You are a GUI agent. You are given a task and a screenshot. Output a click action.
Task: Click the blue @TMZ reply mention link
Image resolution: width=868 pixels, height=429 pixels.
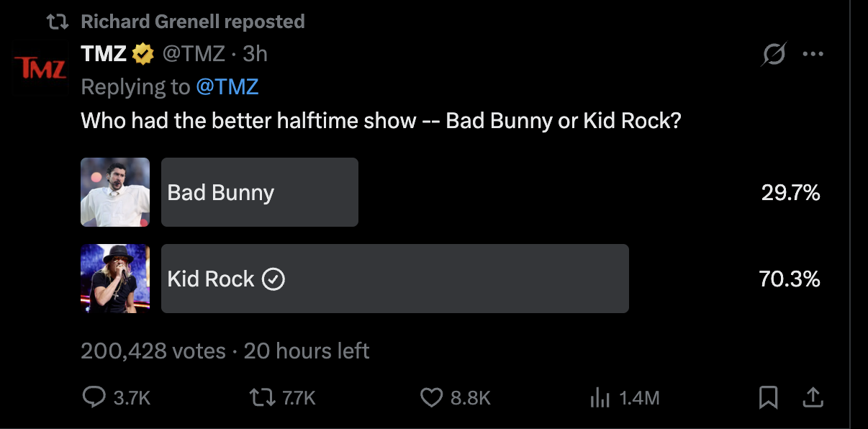coord(227,87)
